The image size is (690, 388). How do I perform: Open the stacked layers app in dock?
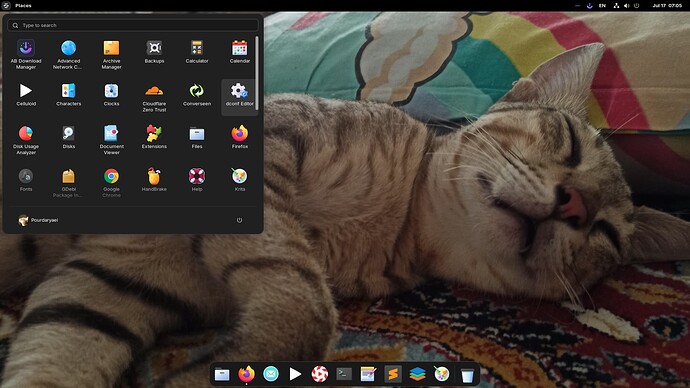tap(417, 374)
